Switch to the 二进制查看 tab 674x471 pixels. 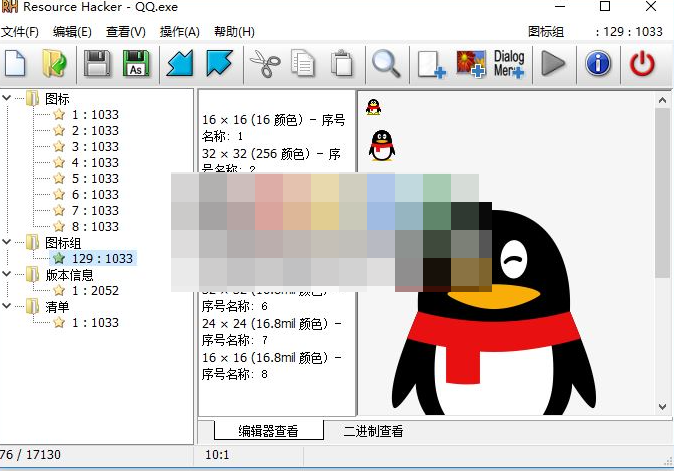373,431
